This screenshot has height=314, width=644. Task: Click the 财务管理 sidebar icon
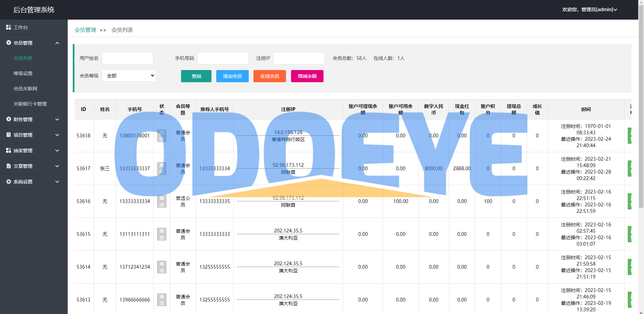(x=8, y=119)
